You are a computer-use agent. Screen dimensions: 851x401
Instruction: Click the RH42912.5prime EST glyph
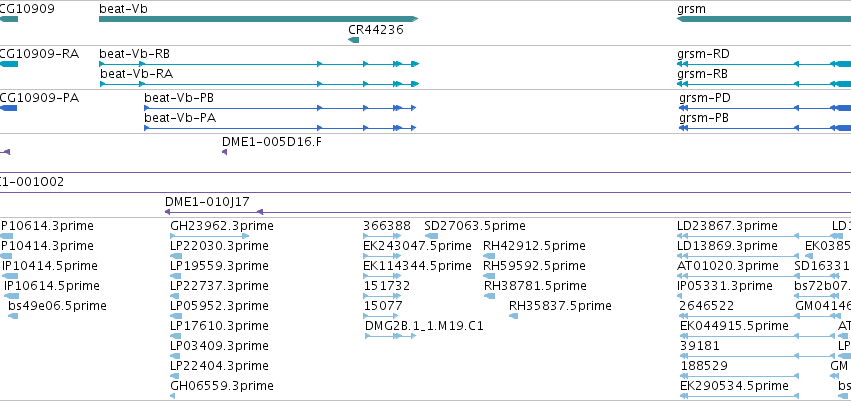[x=489, y=256]
